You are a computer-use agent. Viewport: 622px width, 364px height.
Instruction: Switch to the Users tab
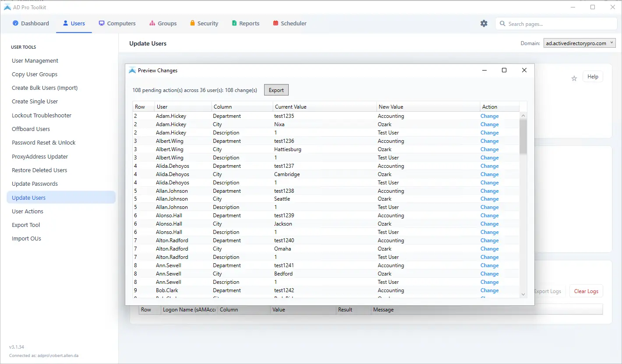[x=74, y=24]
